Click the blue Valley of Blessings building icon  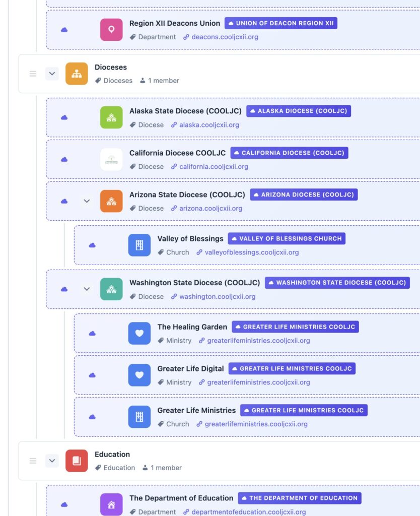click(139, 245)
